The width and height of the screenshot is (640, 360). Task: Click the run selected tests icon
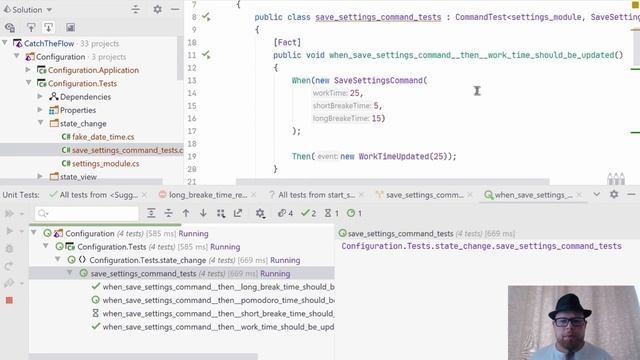click(9, 231)
